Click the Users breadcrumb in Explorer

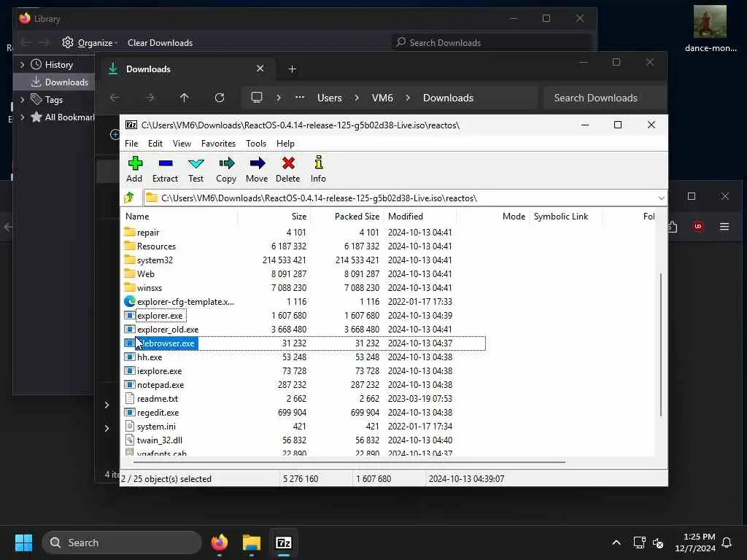329,98
